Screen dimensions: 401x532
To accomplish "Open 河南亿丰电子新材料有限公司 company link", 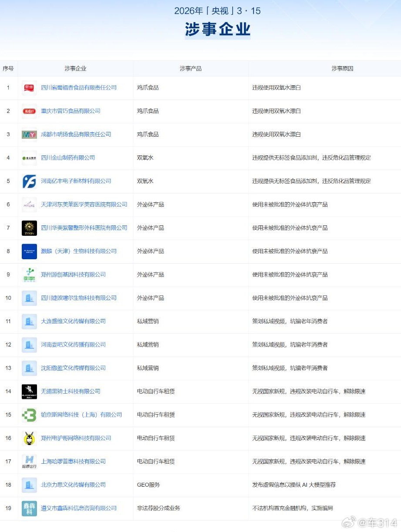I will tap(76, 181).
